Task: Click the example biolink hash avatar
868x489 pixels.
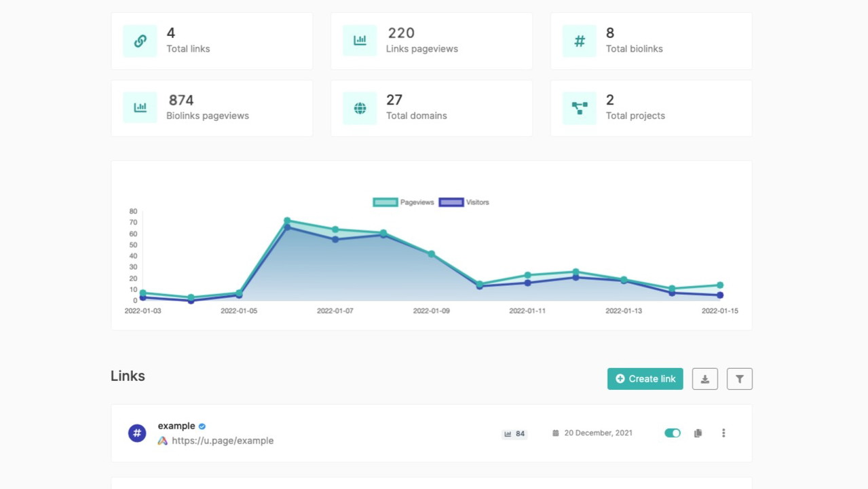Action: (x=137, y=433)
